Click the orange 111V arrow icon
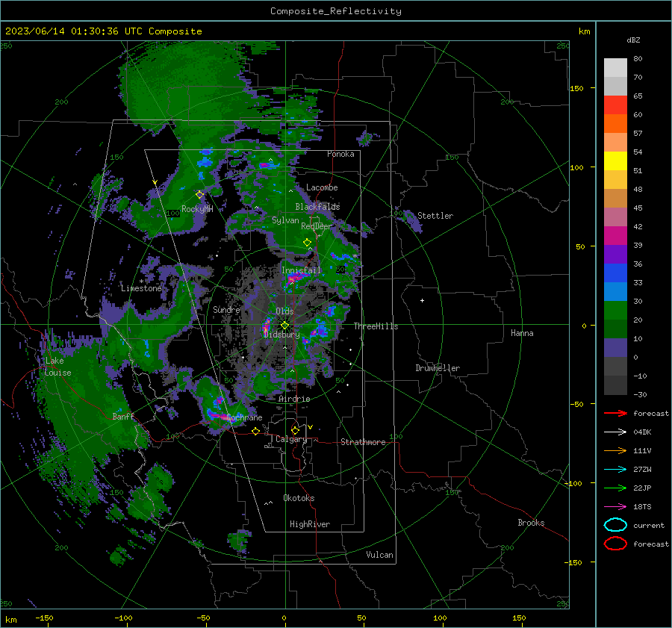 pos(615,450)
